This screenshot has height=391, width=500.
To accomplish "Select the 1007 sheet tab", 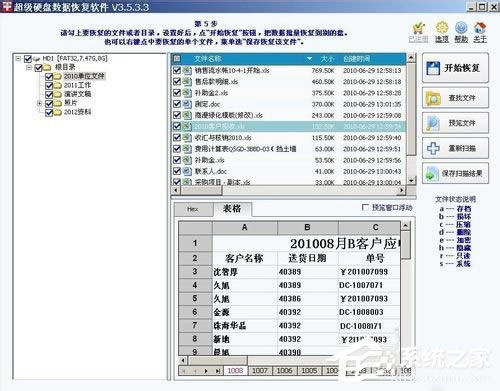I will click(260, 370).
